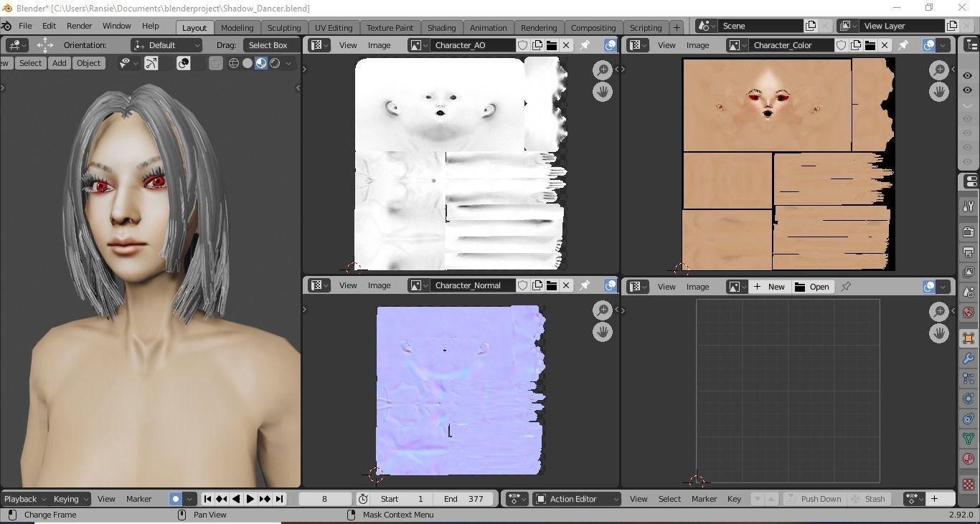Switch viewport to wireframe shading

[234, 63]
